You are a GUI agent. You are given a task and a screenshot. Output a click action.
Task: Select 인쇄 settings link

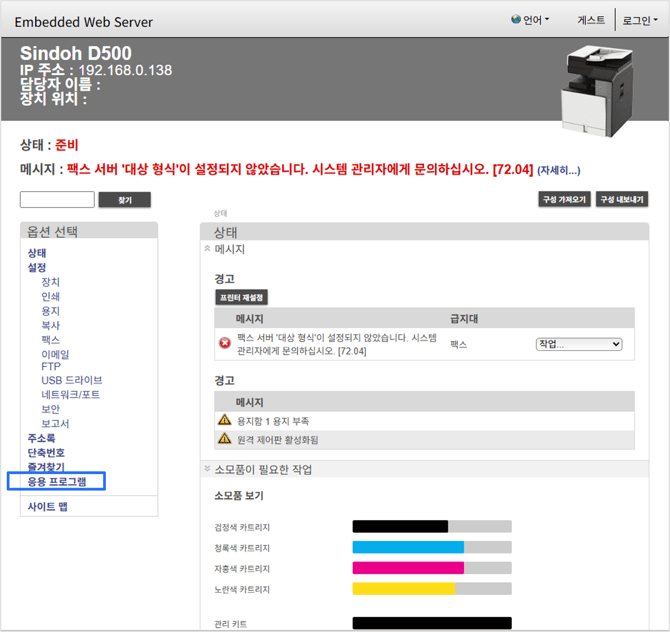[x=50, y=297]
